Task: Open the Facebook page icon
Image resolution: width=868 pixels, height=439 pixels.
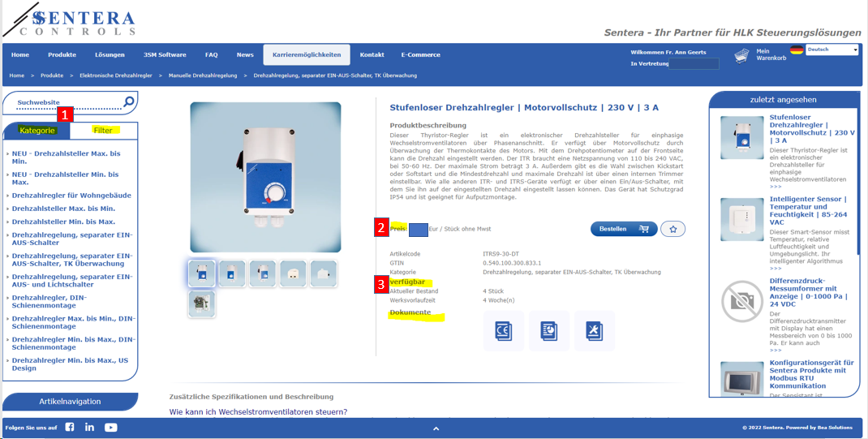Action: [70, 427]
